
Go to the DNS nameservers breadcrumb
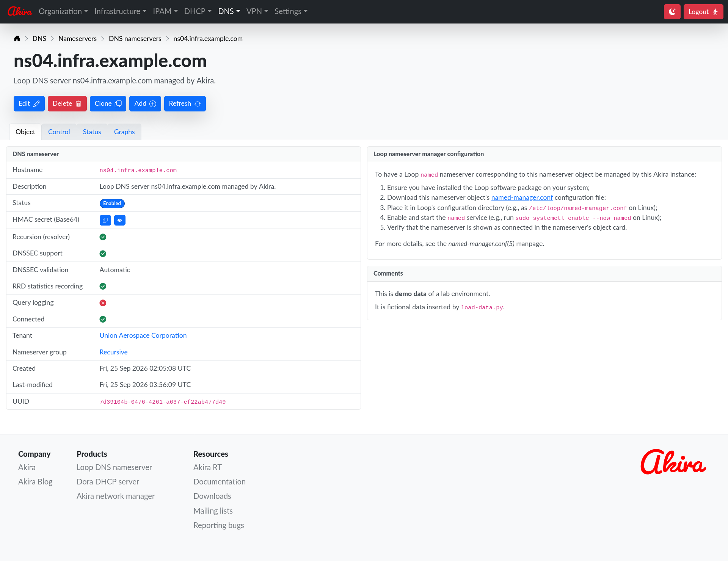[x=135, y=39]
